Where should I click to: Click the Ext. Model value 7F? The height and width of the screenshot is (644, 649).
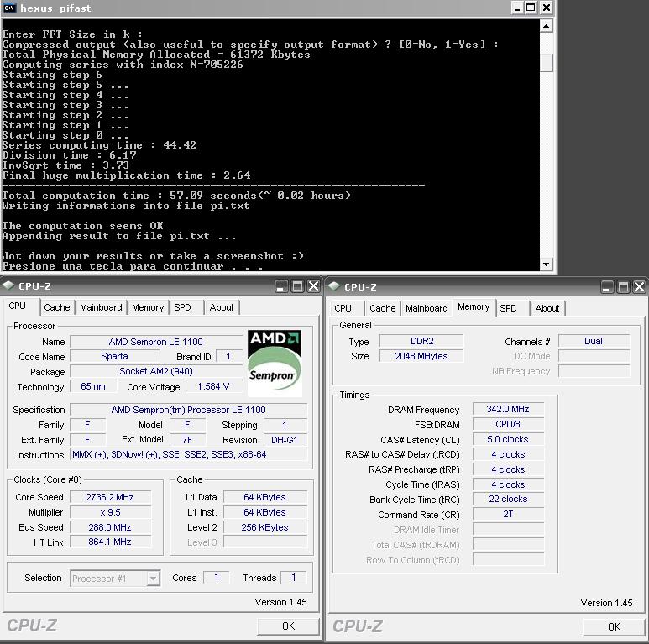click(x=187, y=440)
